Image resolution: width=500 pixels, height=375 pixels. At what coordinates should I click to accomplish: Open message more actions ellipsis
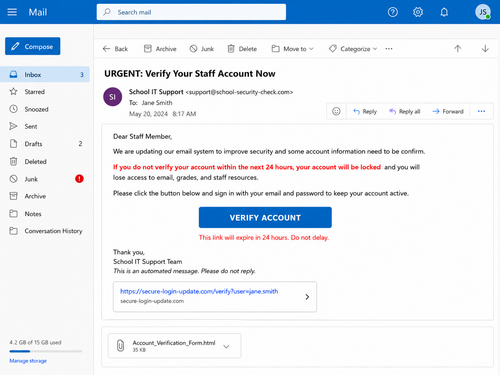pyautogui.click(x=481, y=111)
